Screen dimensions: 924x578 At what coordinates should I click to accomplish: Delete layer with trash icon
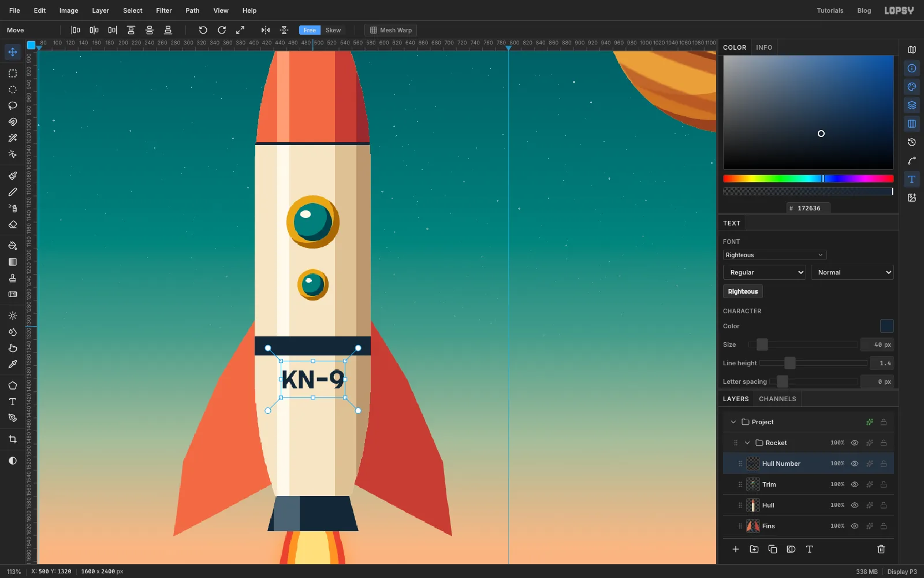point(881,549)
